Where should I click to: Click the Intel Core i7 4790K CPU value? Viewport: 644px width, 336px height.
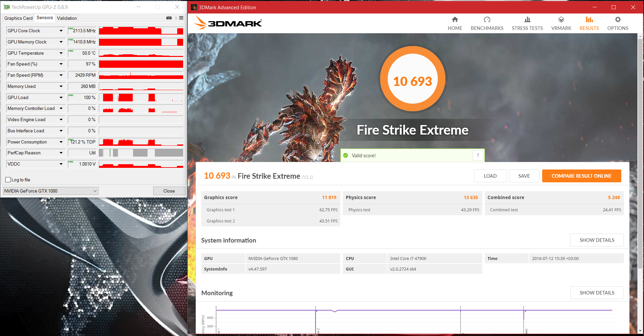[408, 258]
